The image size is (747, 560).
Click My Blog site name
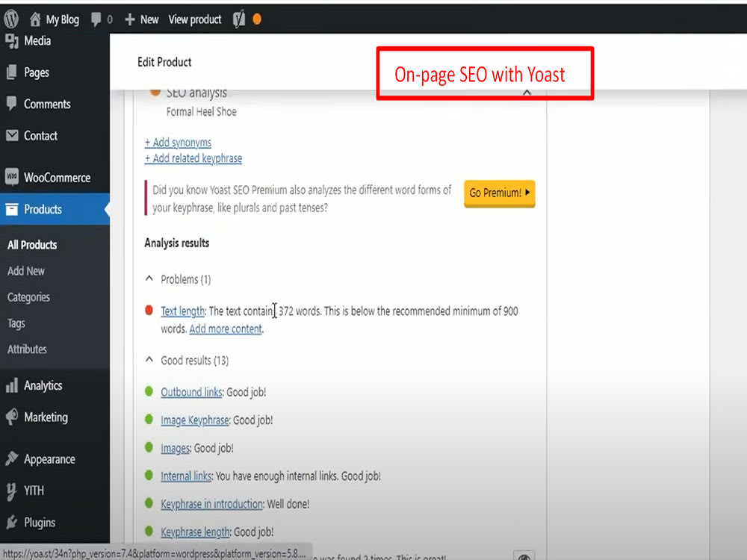[x=63, y=19]
